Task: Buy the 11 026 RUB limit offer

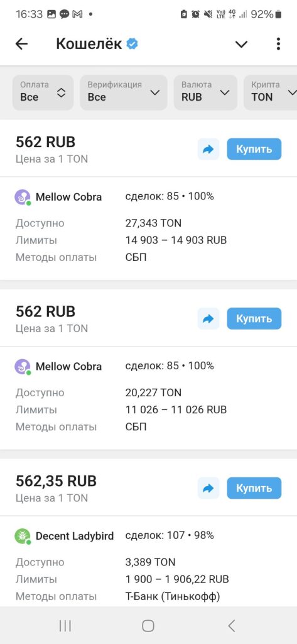Action: [254, 319]
